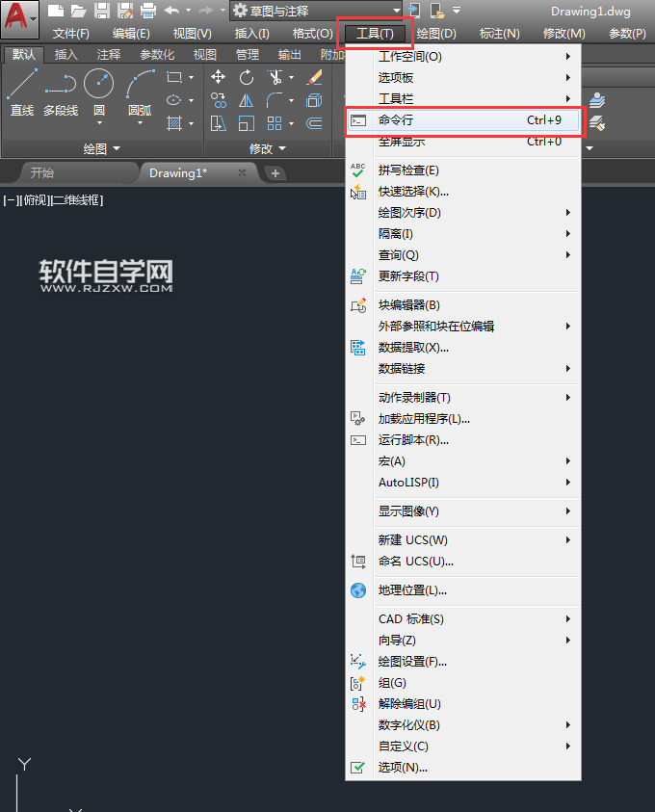The image size is (655, 812).
Task: Select the Line (直线) drawing tool
Action: pyautogui.click(x=22, y=92)
